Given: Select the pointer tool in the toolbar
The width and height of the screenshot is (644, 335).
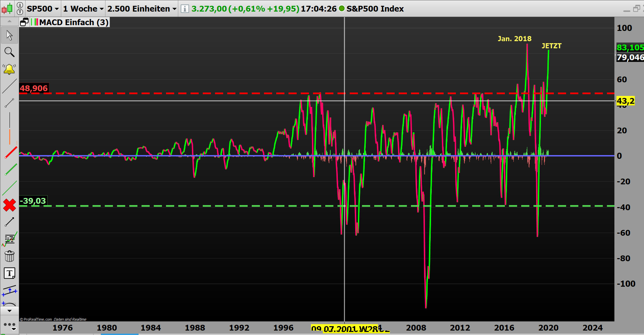Looking at the screenshot, I should tap(10, 35).
